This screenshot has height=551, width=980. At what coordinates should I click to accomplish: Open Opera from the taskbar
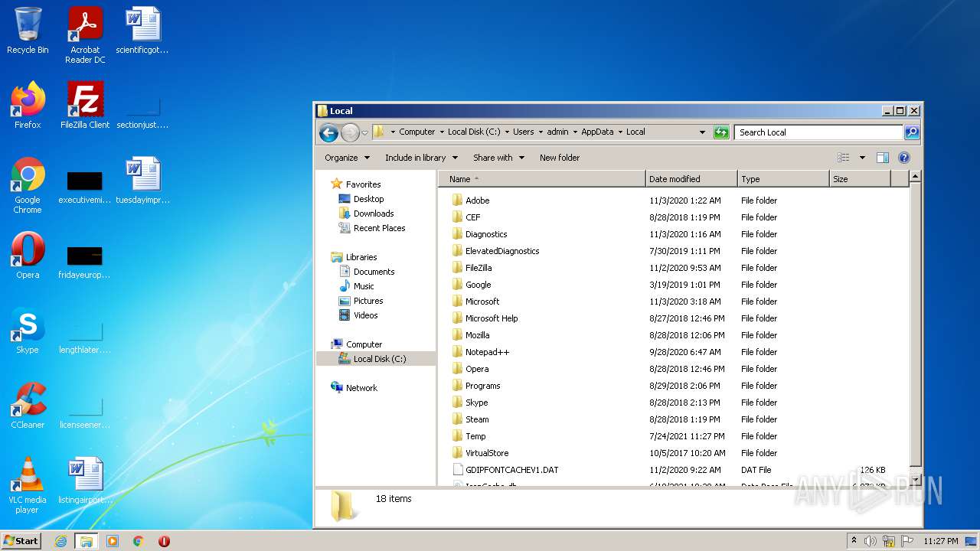tap(164, 541)
